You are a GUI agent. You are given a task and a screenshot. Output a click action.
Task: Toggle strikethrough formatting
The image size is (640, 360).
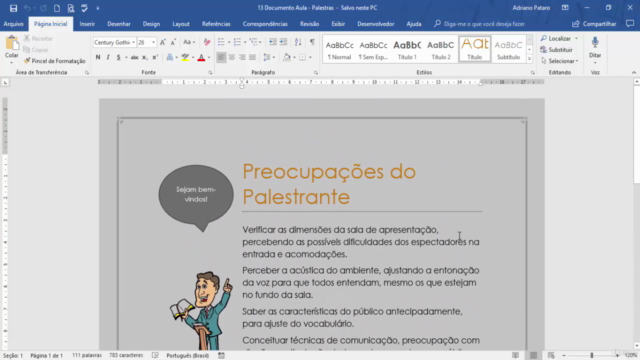click(x=134, y=58)
